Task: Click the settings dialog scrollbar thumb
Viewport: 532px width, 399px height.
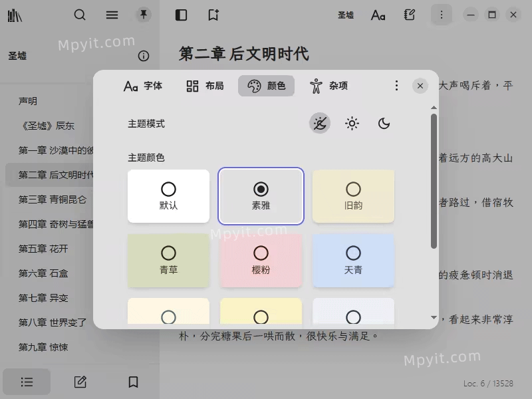Action: [434, 181]
